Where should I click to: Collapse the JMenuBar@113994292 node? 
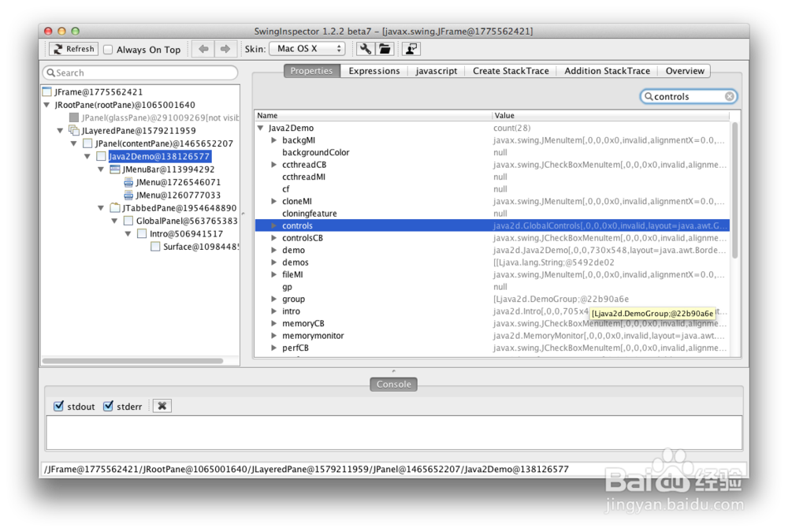coord(101,169)
